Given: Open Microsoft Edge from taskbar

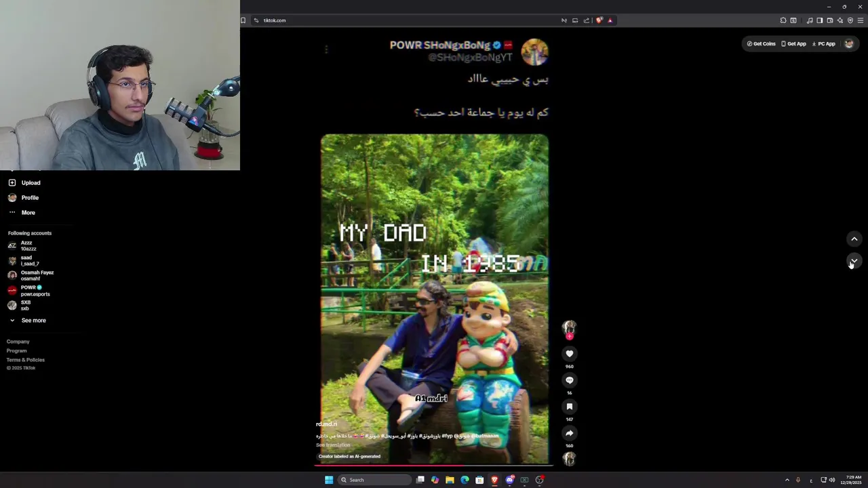Looking at the screenshot, I should [x=465, y=480].
